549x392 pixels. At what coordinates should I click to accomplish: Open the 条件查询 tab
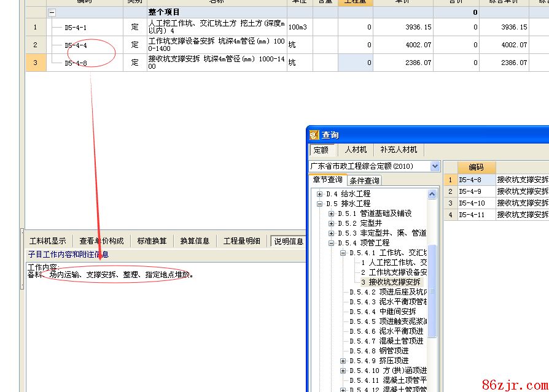365,180
